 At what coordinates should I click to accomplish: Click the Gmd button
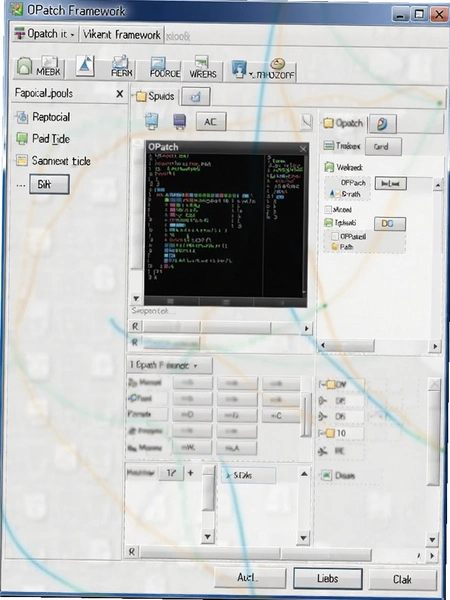(x=383, y=147)
